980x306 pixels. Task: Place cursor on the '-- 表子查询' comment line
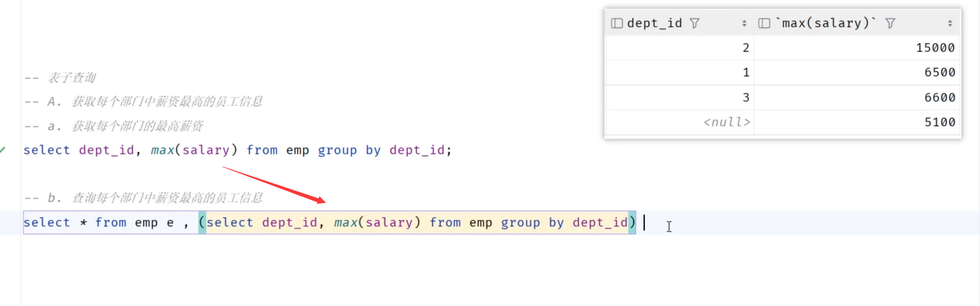[x=71, y=78]
